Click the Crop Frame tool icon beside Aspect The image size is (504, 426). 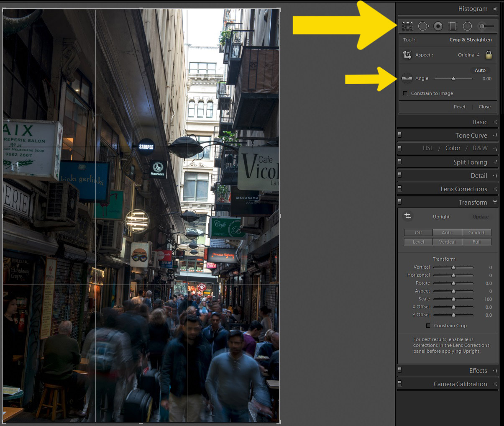click(x=407, y=55)
